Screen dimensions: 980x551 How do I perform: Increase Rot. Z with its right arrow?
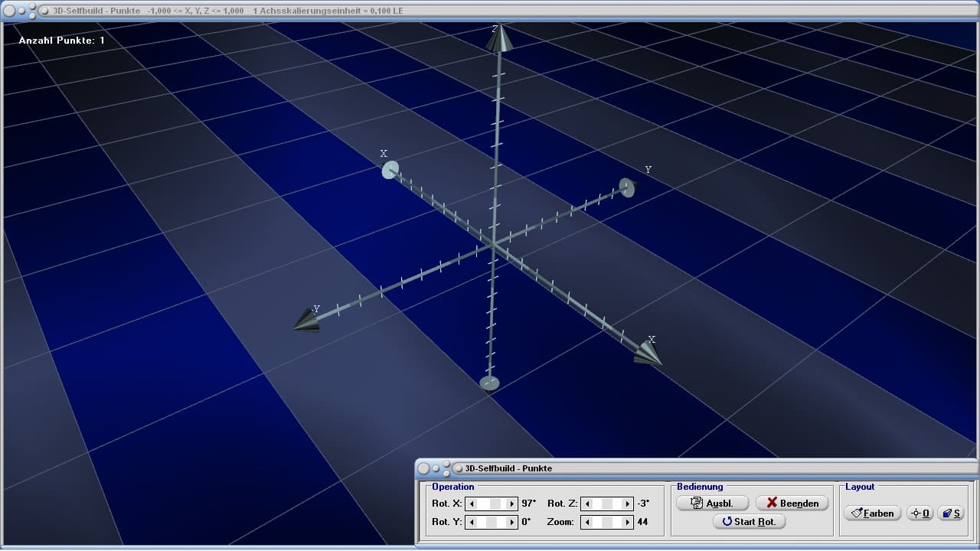(x=627, y=504)
